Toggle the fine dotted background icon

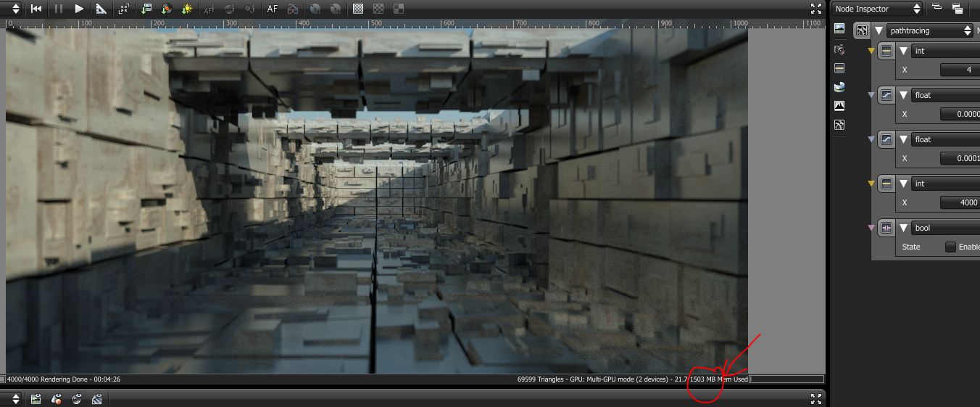[358, 9]
